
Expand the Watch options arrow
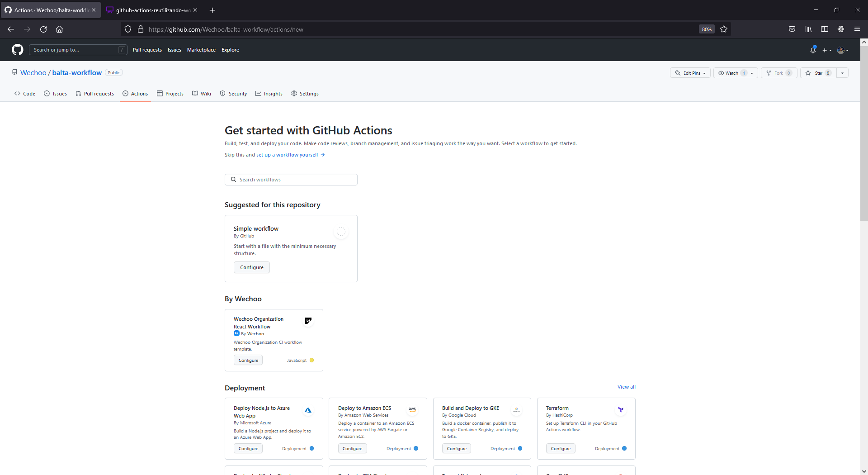pyautogui.click(x=752, y=73)
